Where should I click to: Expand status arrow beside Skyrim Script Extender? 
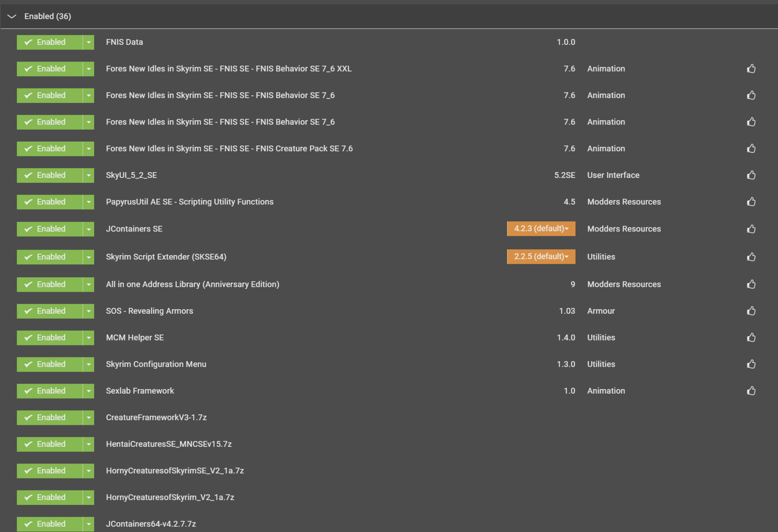[x=88, y=257]
